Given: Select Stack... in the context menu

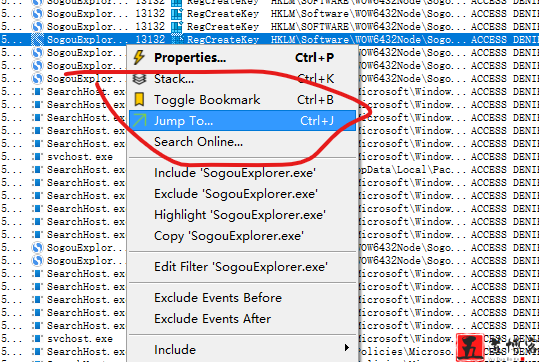Looking at the screenshot, I should coord(242,79).
